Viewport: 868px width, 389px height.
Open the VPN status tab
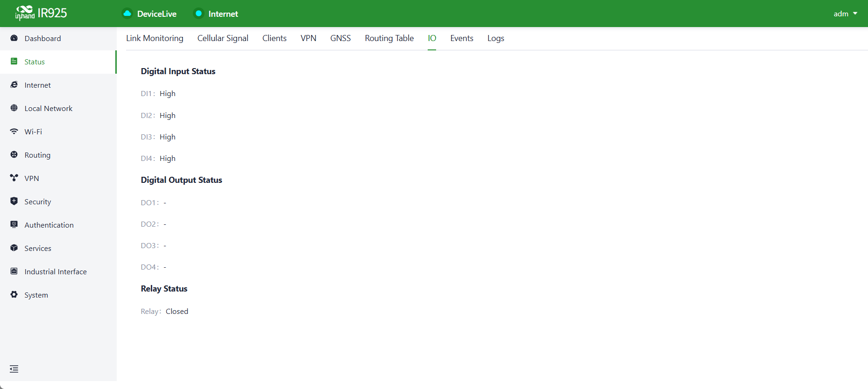[309, 38]
